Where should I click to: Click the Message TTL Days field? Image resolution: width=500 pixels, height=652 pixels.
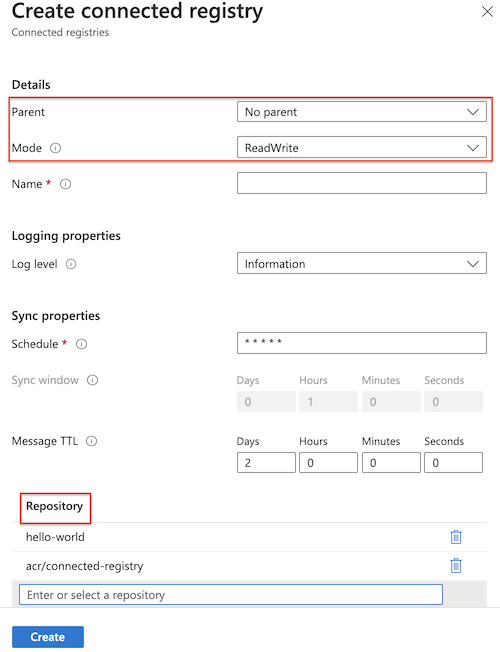pyautogui.click(x=266, y=463)
